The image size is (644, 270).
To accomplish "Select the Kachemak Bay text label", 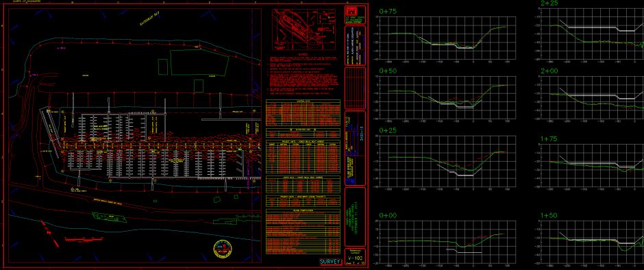I will pyautogui.click(x=149, y=19).
